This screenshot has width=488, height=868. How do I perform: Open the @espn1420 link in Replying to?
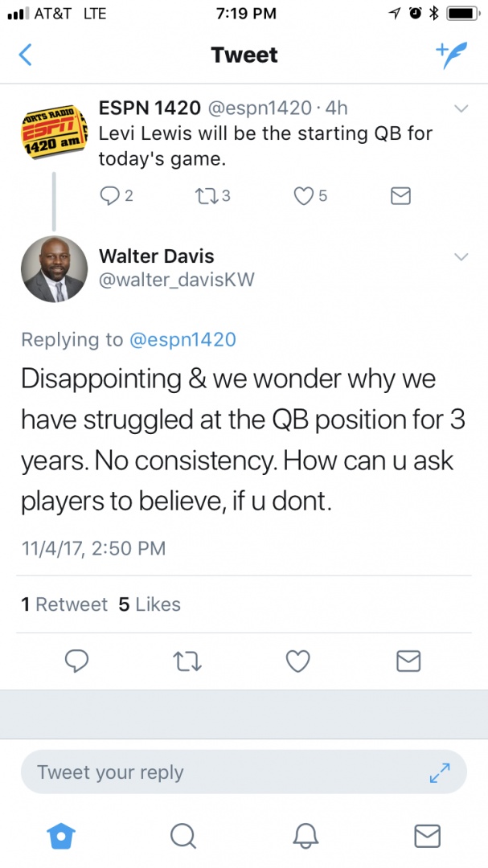click(182, 339)
